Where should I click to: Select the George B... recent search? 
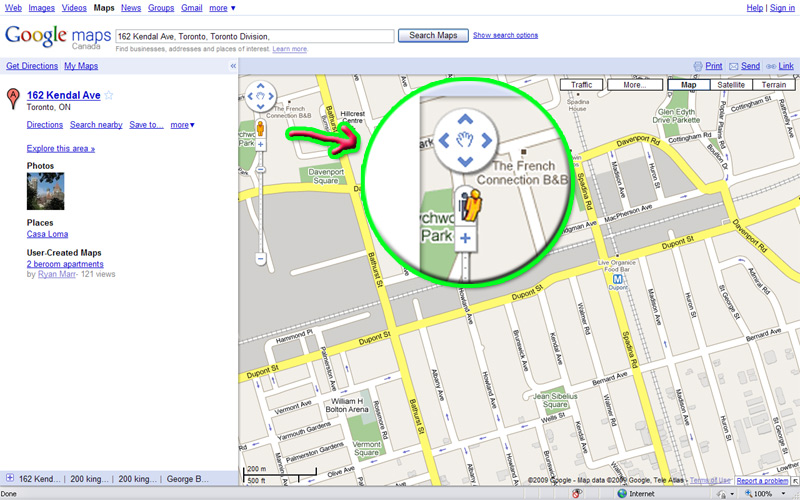click(x=188, y=479)
